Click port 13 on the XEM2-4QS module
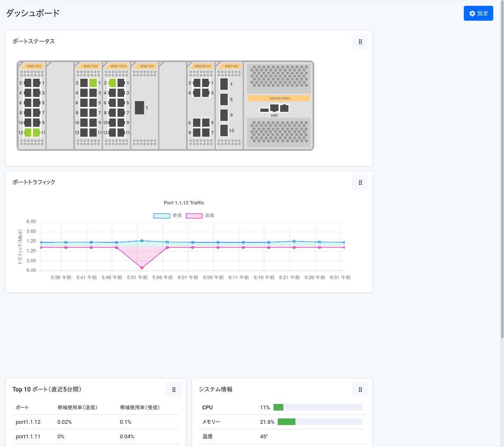 pyautogui.click(x=224, y=130)
